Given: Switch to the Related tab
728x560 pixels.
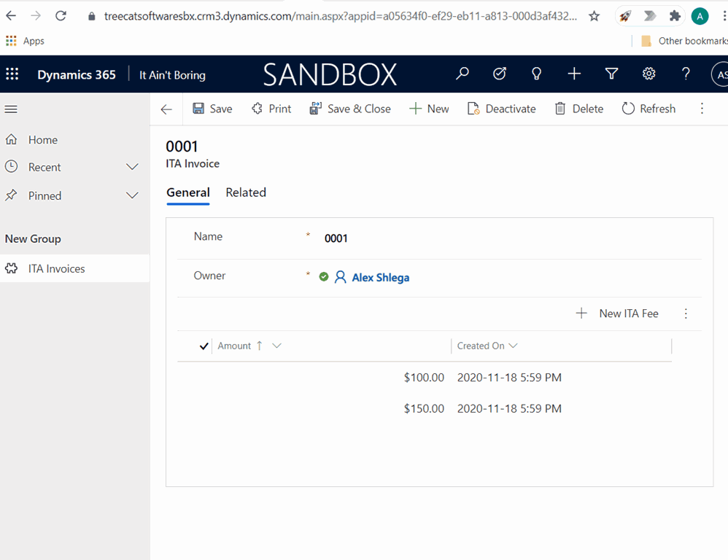Looking at the screenshot, I should pos(246,192).
